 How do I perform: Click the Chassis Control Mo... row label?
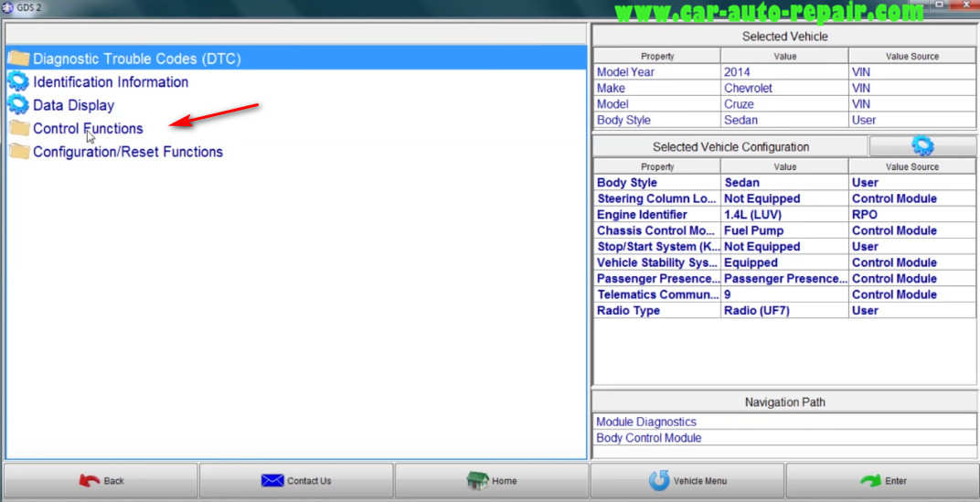pos(657,230)
